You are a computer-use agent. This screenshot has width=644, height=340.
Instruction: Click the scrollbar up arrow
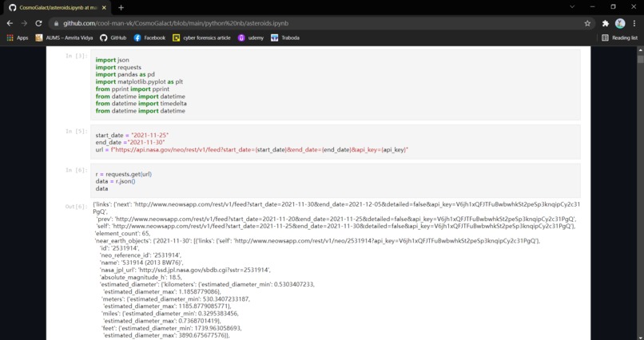tap(640, 50)
